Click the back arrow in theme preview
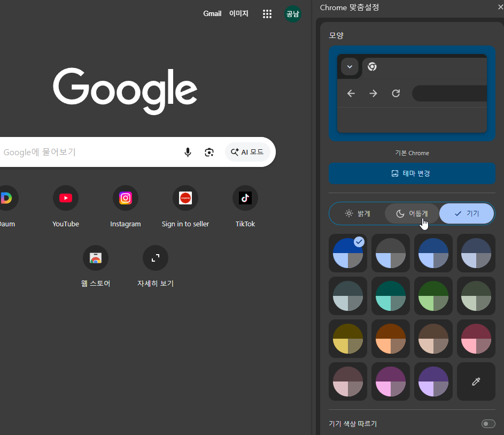This screenshot has height=435, width=504. pyautogui.click(x=351, y=93)
